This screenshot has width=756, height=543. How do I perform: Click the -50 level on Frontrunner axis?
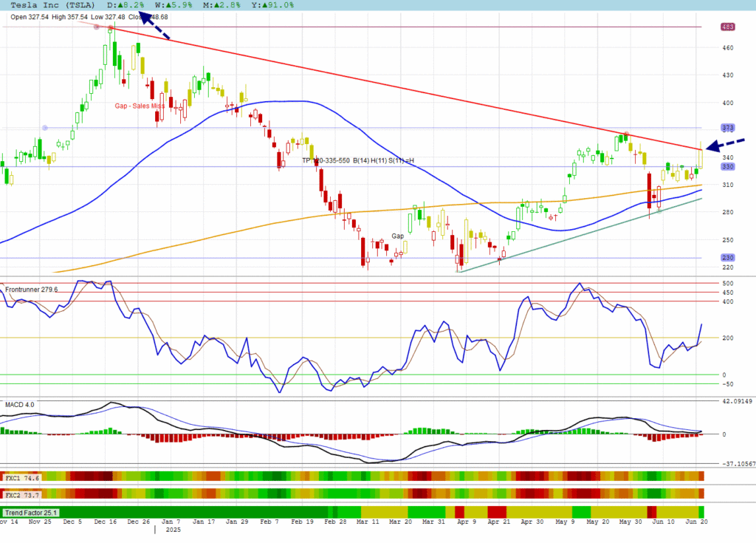click(x=726, y=384)
